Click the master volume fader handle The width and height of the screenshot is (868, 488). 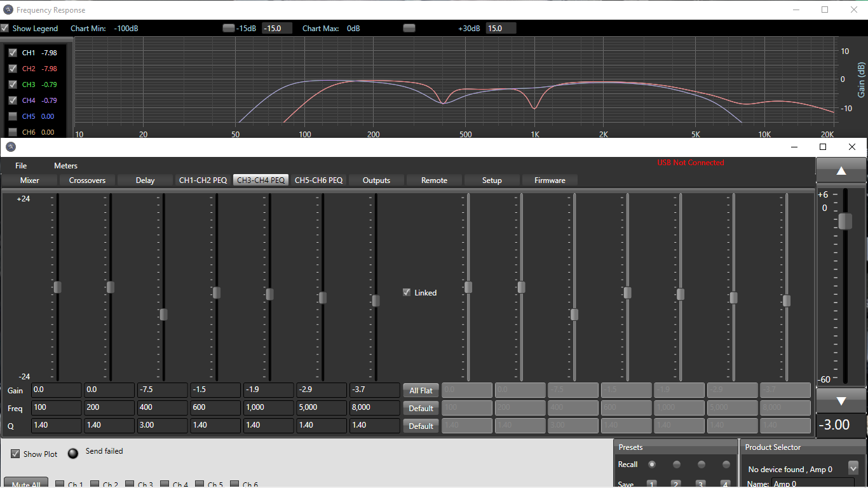(844, 221)
